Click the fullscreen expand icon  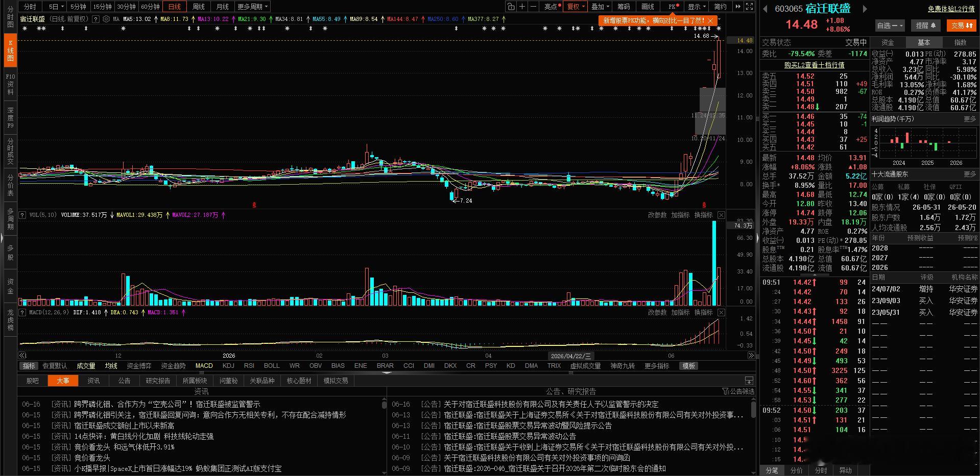pyautogui.click(x=749, y=7)
